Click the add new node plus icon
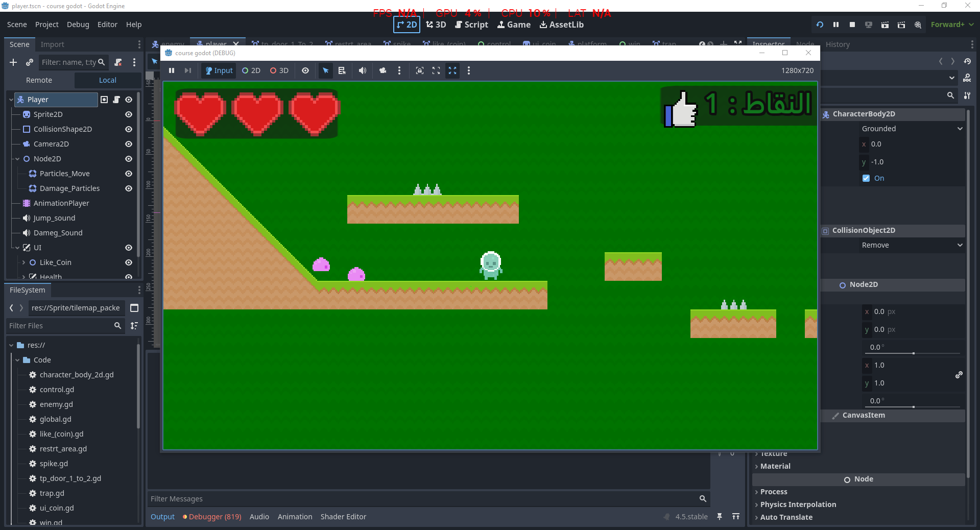 tap(13, 62)
